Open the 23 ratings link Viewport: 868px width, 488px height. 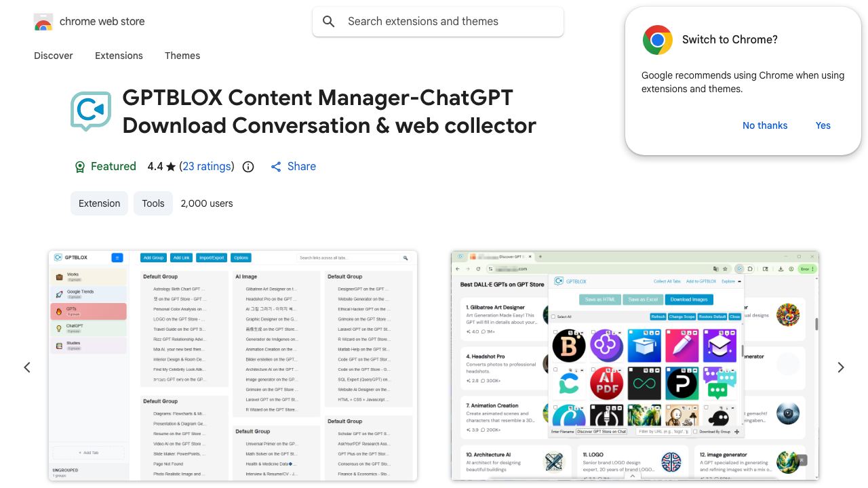click(x=207, y=167)
